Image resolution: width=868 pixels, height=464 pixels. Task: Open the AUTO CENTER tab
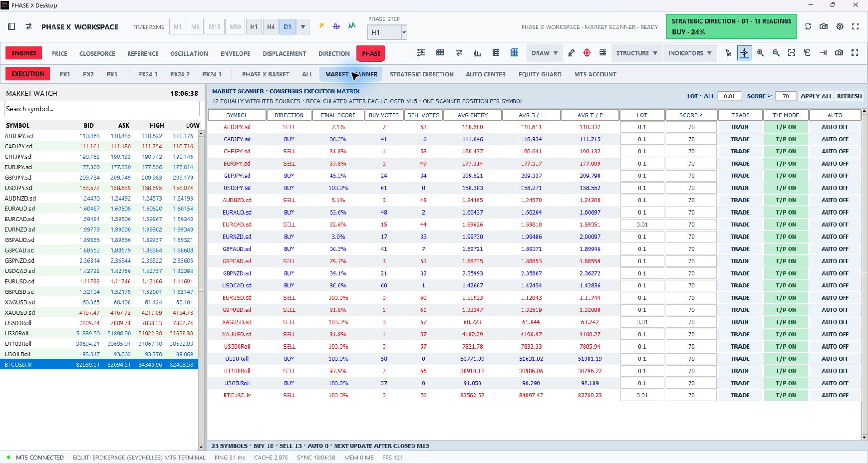(485, 74)
